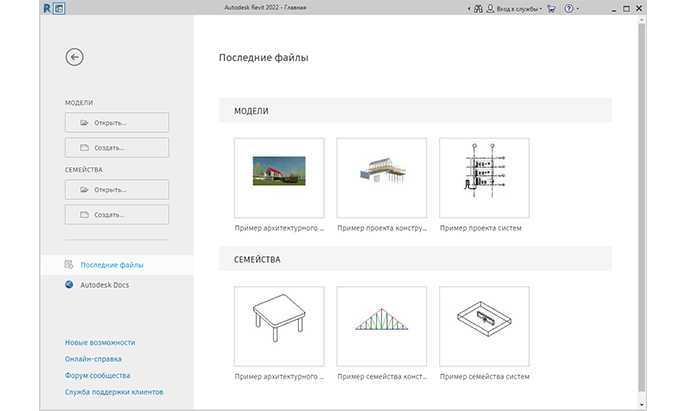Open the table family thumbnail
The width and height of the screenshot is (686, 411).
[x=279, y=326]
